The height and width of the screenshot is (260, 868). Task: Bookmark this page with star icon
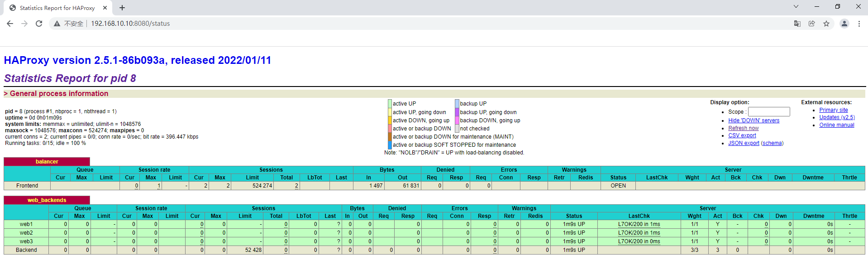click(x=826, y=24)
